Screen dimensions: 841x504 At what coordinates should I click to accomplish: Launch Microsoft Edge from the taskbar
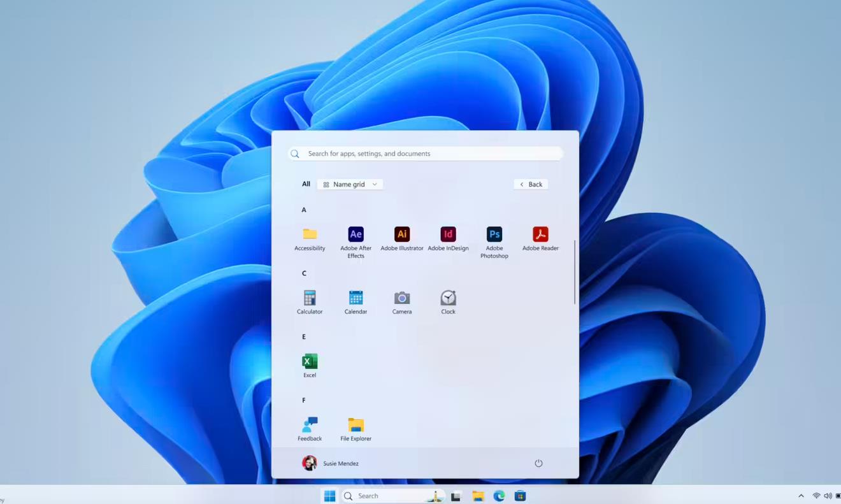[499, 496]
